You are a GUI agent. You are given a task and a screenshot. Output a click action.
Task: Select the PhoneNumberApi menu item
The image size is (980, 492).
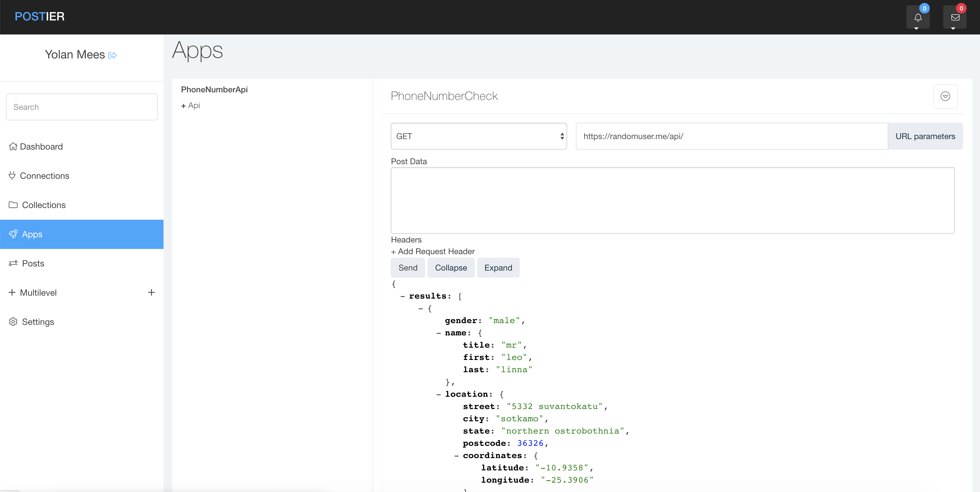214,89
